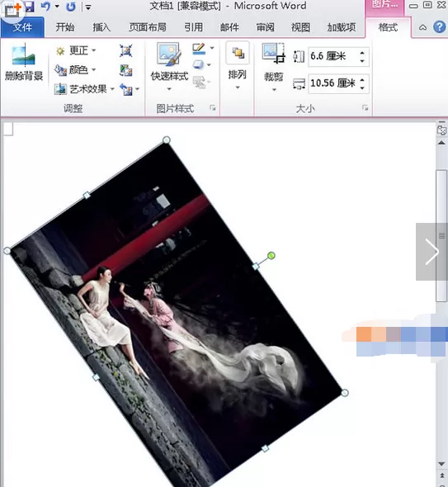
Task: Switch to the 引用 ribbon tab
Action: click(x=193, y=27)
